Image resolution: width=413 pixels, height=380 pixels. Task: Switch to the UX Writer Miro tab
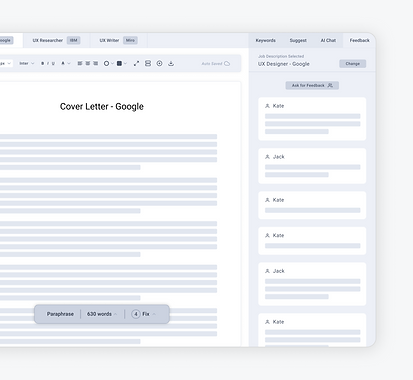(x=118, y=40)
